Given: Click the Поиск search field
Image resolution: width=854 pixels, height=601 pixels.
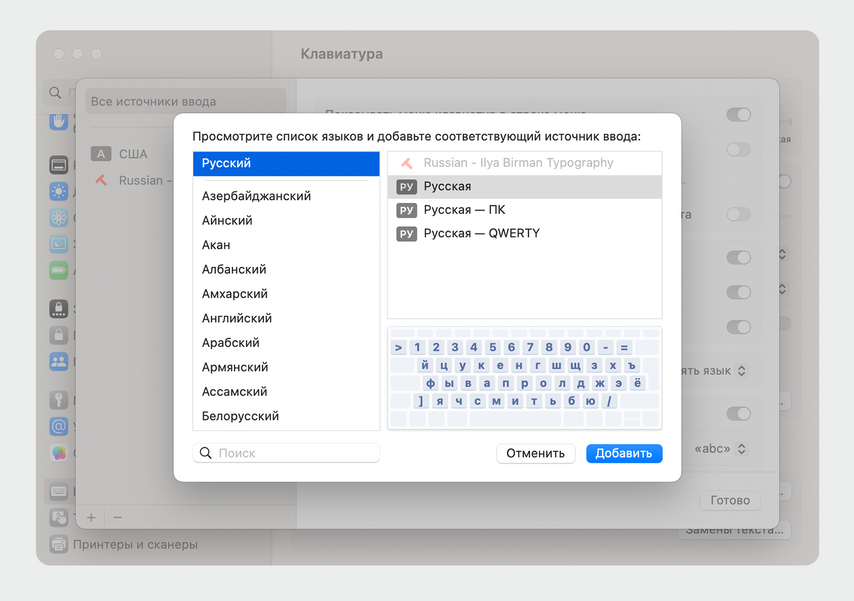Looking at the screenshot, I should [286, 453].
